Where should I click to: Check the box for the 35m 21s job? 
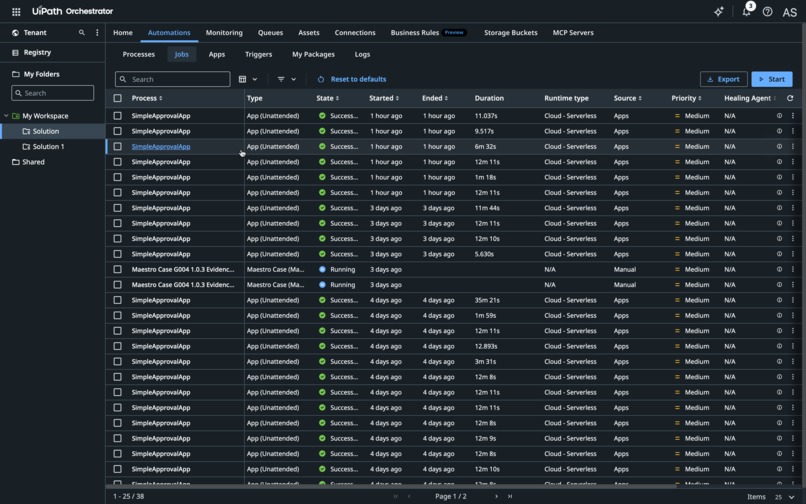[x=118, y=300]
